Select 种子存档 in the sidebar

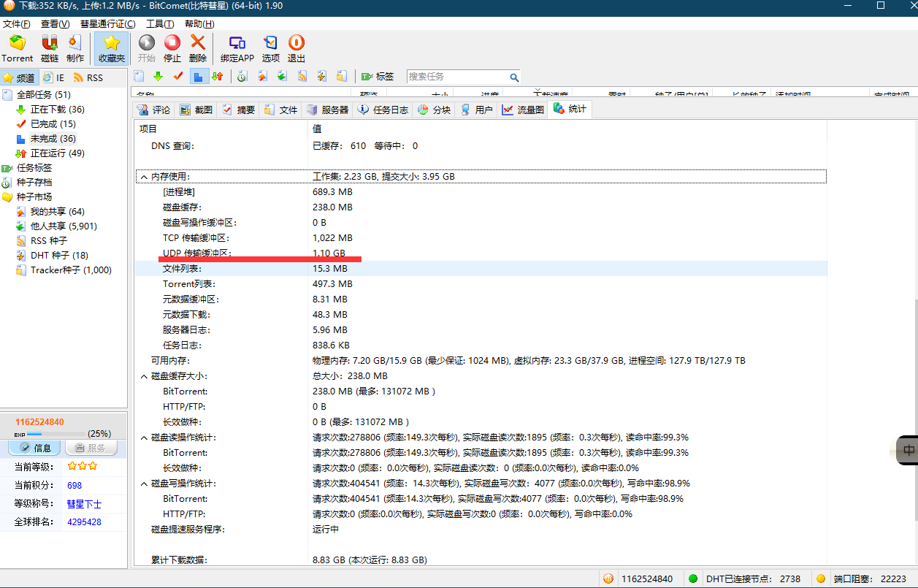tap(34, 183)
